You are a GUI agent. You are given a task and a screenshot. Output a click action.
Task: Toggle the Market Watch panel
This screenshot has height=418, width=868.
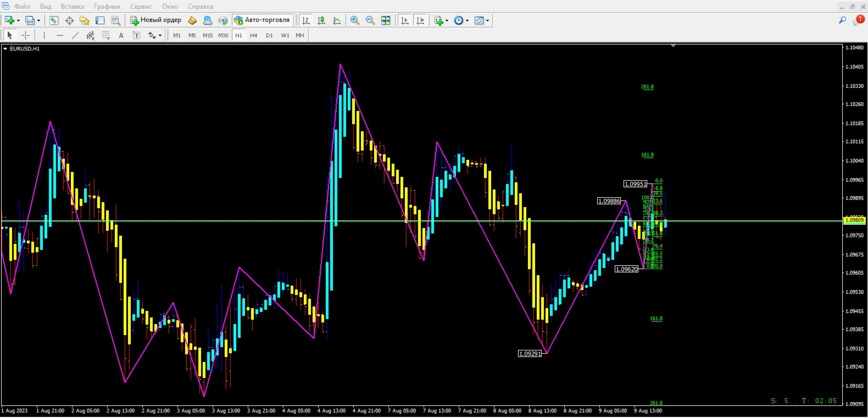[53, 20]
